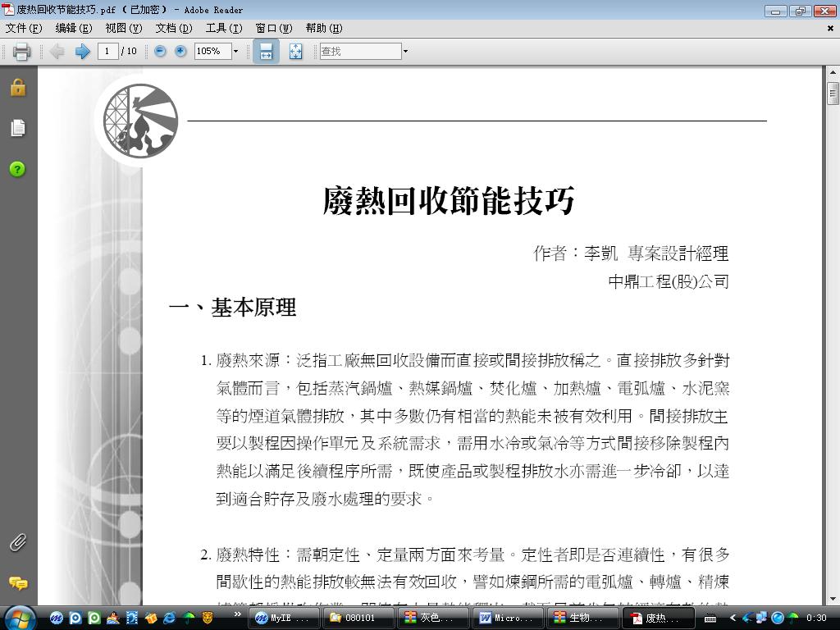Open the 文档(D) menu
This screenshot has height=630, width=840.
pyautogui.click(x=174, y=29)
